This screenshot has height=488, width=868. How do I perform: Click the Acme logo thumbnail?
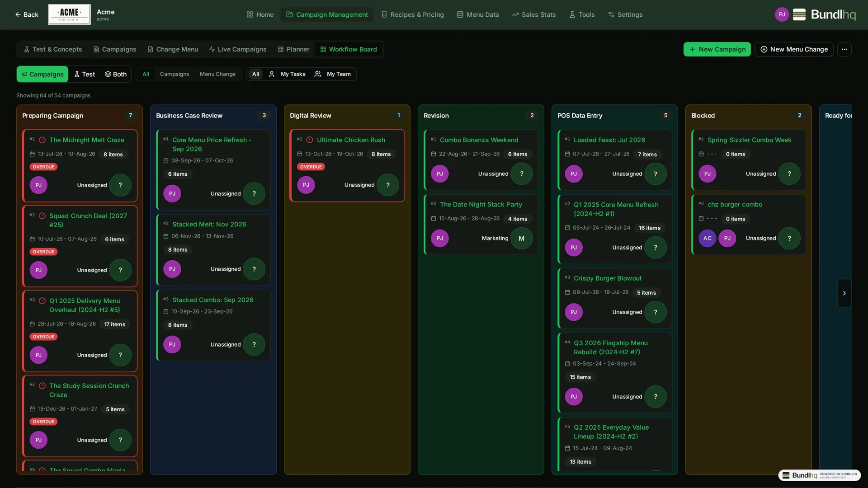point(69,14)
